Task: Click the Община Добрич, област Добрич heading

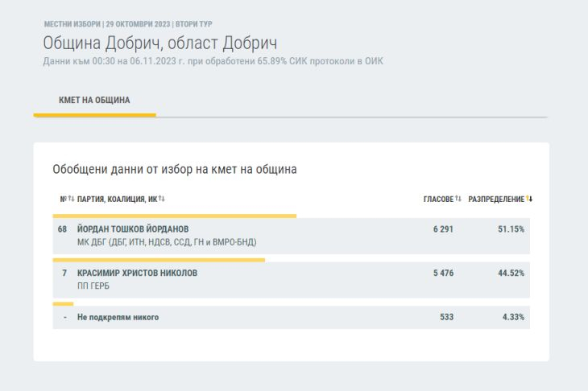Action: (x=160, y=43)
